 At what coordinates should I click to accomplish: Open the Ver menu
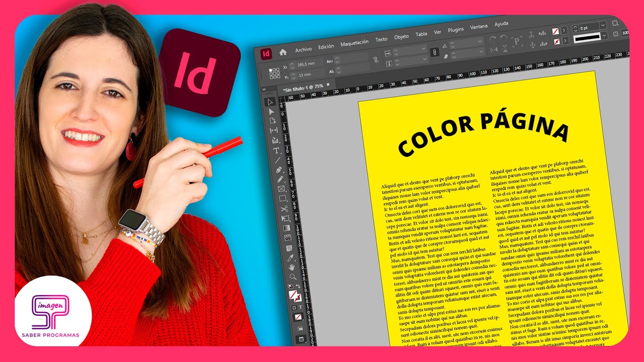pyautogui.click(x=437, y=32)
